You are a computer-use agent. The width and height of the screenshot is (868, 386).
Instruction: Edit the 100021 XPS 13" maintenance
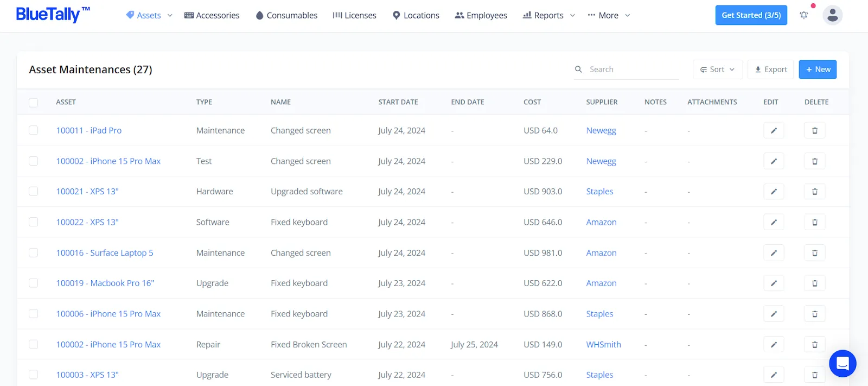pyautogui.click(x=774, y=192)
